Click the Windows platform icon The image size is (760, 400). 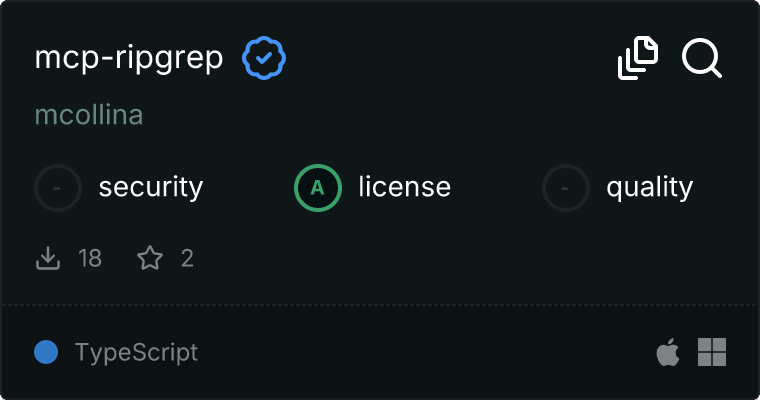tap(712, 351)
